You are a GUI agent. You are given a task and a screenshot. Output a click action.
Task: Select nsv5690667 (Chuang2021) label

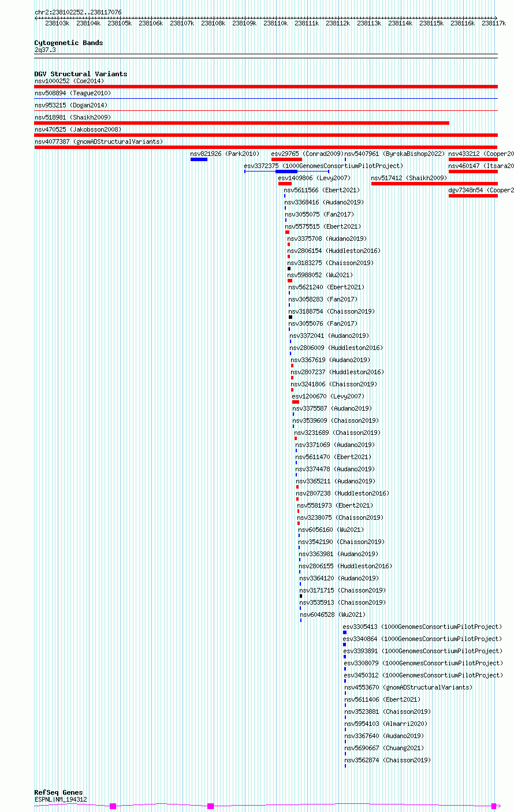pyautogui.click(x=384, y=748)
